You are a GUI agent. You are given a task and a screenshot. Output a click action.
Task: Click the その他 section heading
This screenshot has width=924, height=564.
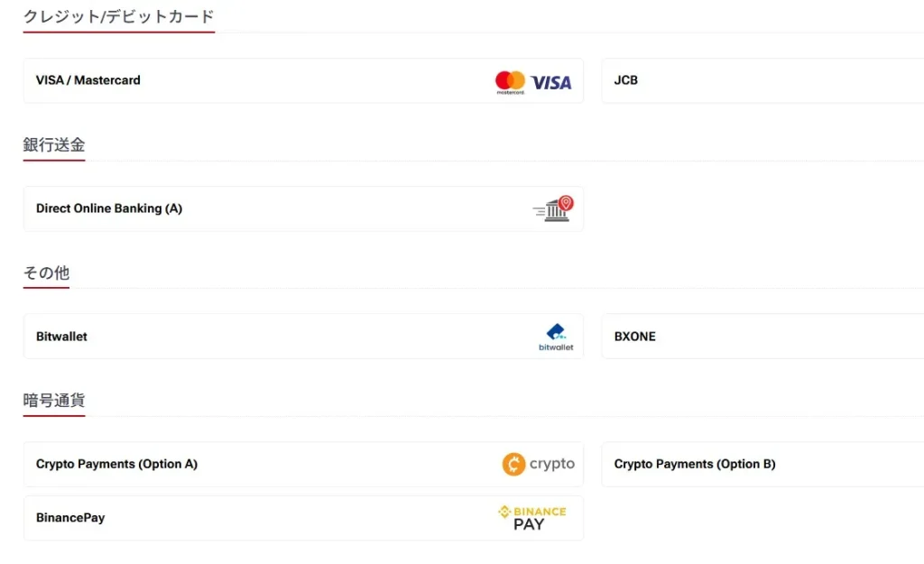pos(46,273)
